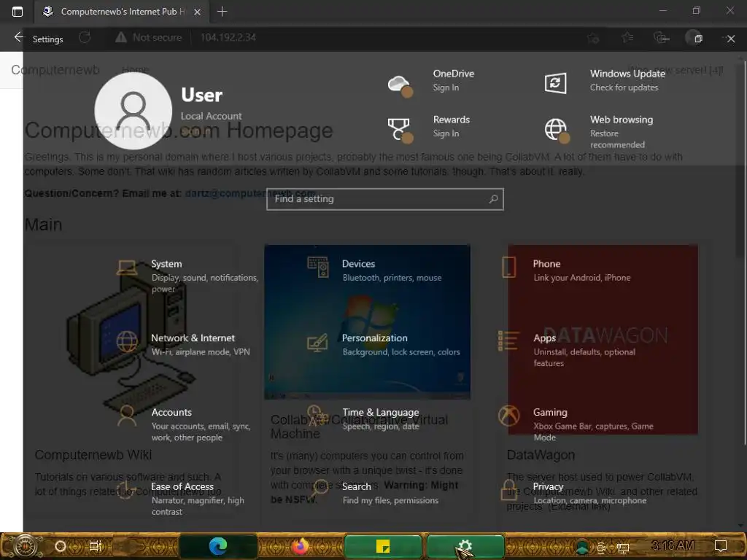
Task: Click the network icon in system tray
Action: (x=623, y=548)
